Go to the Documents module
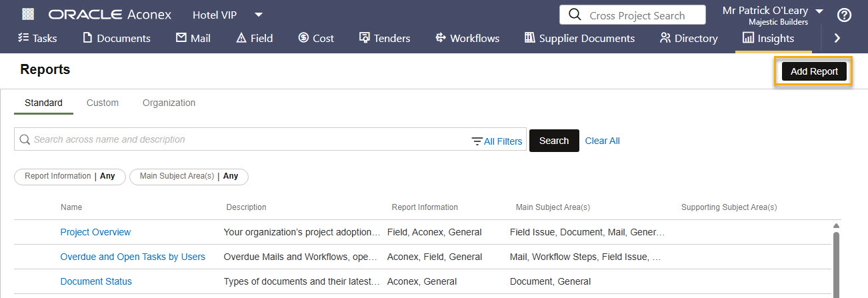 click(x=117, y=38)
